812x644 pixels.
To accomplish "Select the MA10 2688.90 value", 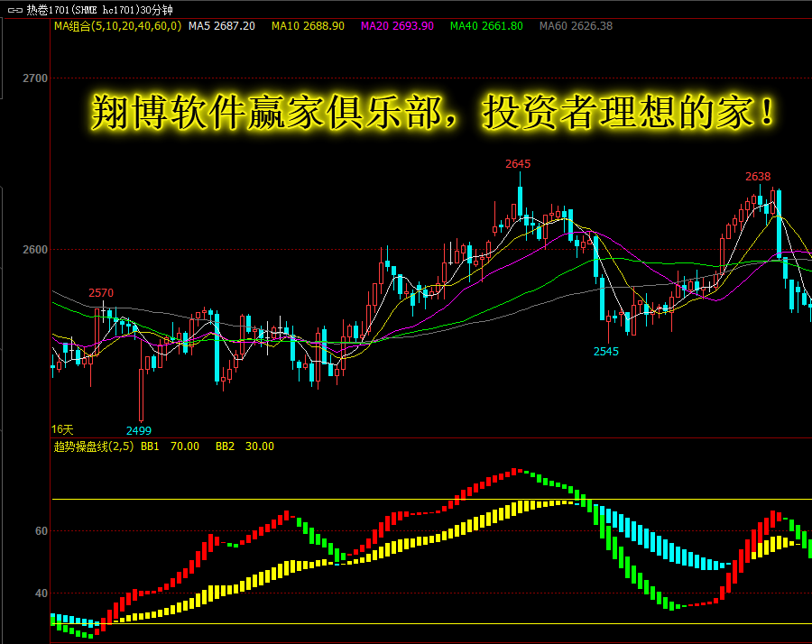I will [x=309, y=26].
